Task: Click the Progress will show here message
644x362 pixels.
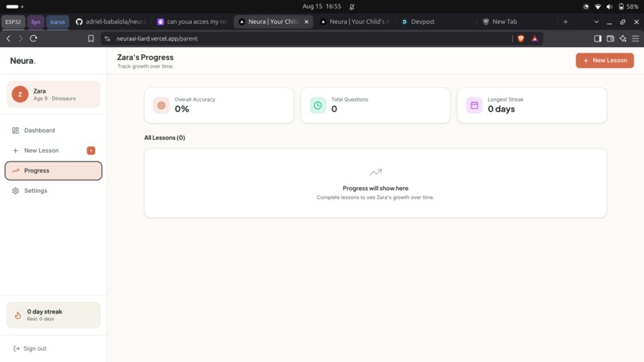Action: coord(376,188)
